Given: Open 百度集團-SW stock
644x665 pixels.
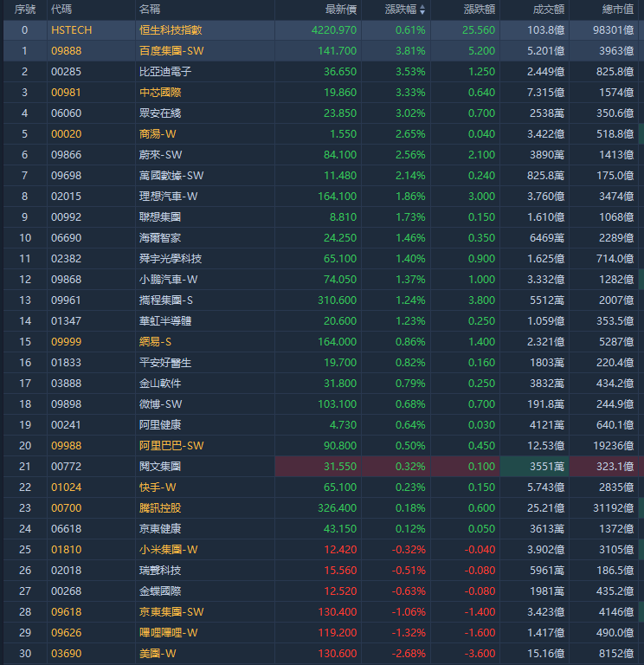Looking at the screenshot, I should pos(171,51).
